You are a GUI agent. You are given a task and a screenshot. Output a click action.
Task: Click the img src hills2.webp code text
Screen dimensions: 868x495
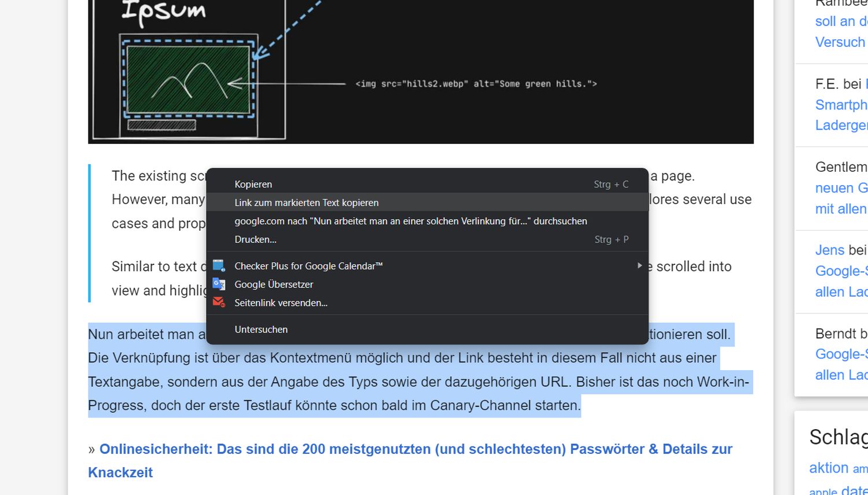point(476,84)
